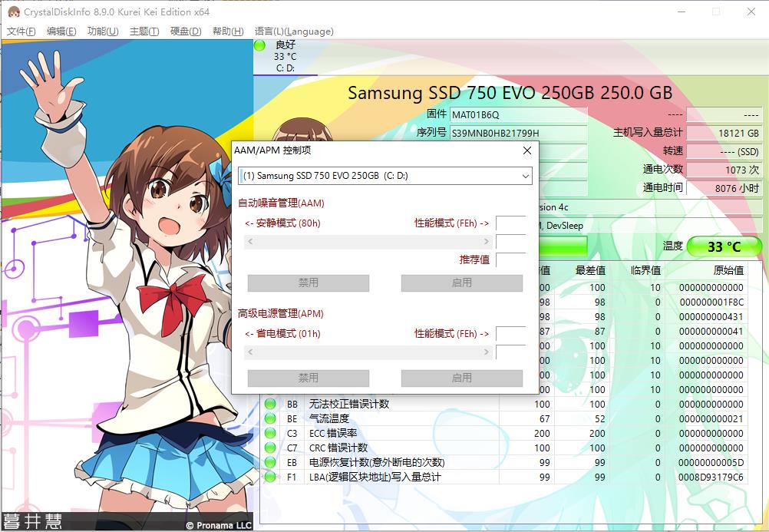Screen dimensions: 769x532
Task: Click the APM 启用 button
Action: click(x=462, y=378)
